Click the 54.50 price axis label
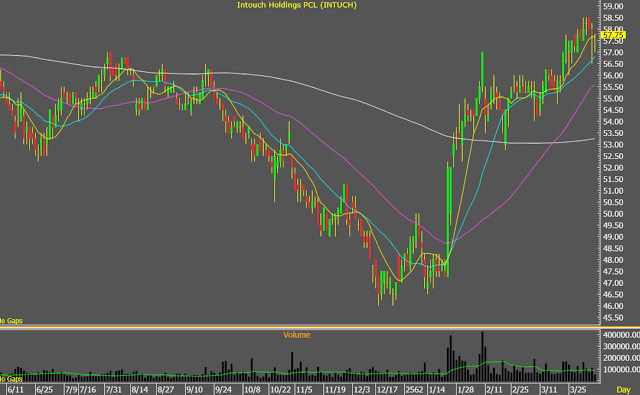 [613, 110]
